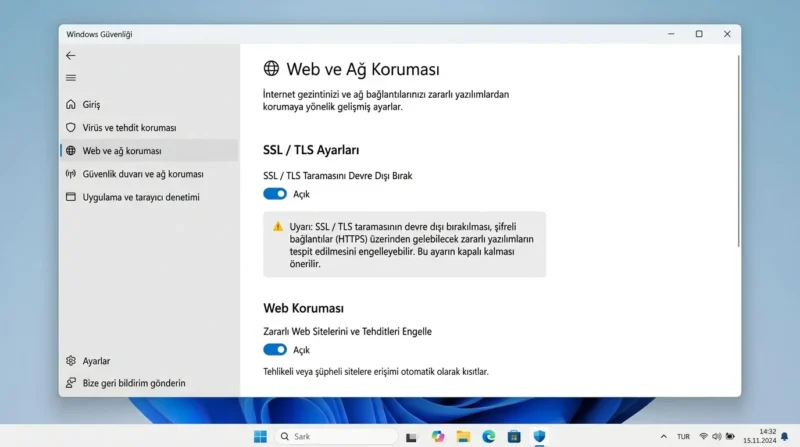The image size is (800, 447).
Task: Launch Microsoft Edge from taskbar
Action: (x=489, y=436)
